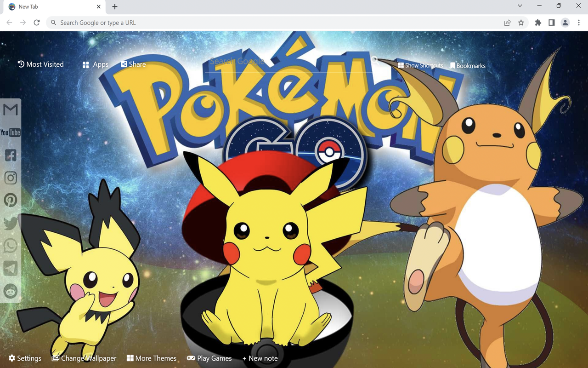The image size is (588, 368).
Task: Open Instagram shortcut in sidebar
Action: click(11, 178)
